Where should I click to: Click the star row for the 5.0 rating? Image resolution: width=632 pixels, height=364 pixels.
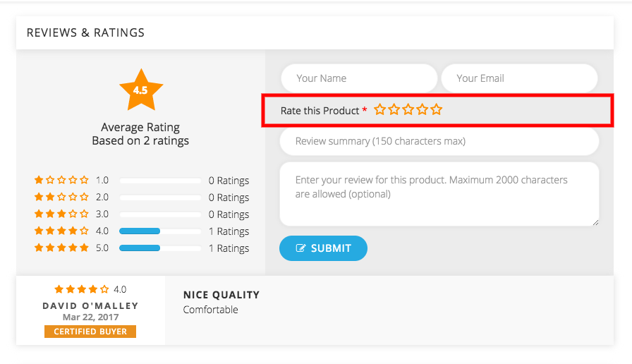61,248
